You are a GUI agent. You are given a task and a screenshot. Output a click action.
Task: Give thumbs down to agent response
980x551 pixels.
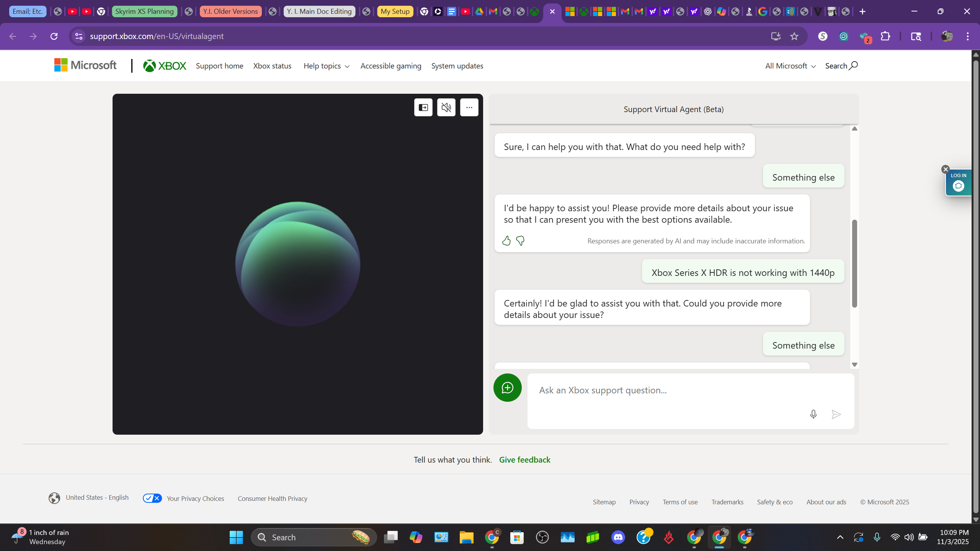click(x=520, y=241)
